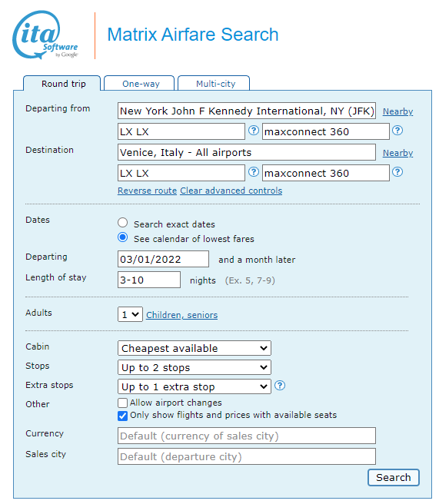The height and width of the screenshot is (504, 439).
Task: Select See calendar of lowest fares option
Action: (122, 237)
